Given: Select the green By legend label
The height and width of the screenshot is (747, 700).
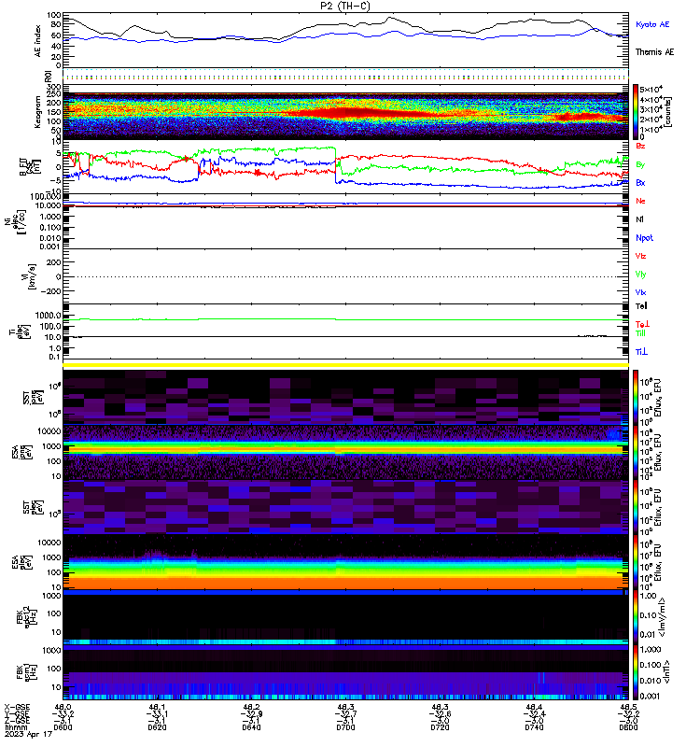Looking at the screenshot, I should [x=640, y=164].
